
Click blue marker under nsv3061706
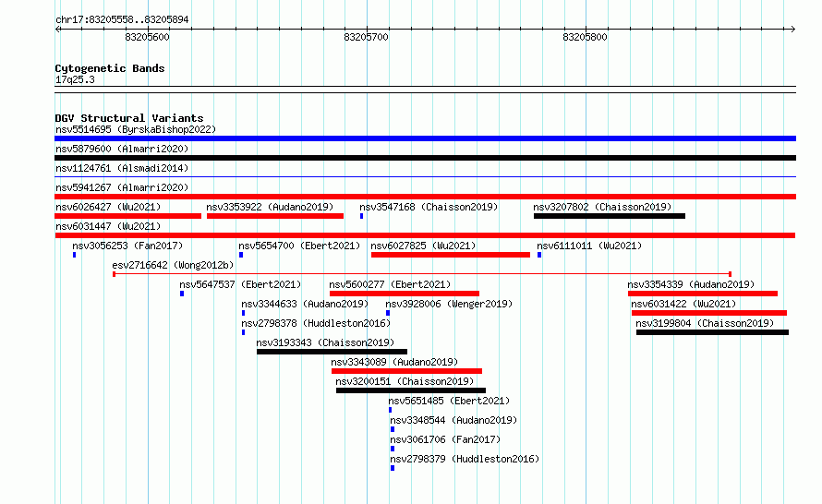coord(393,449)
